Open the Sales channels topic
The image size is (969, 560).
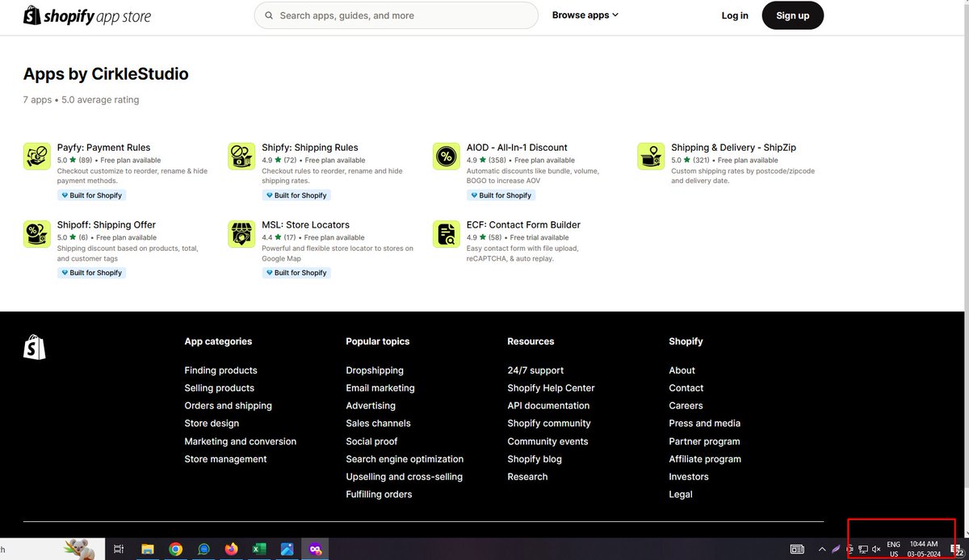pos(378,424)
